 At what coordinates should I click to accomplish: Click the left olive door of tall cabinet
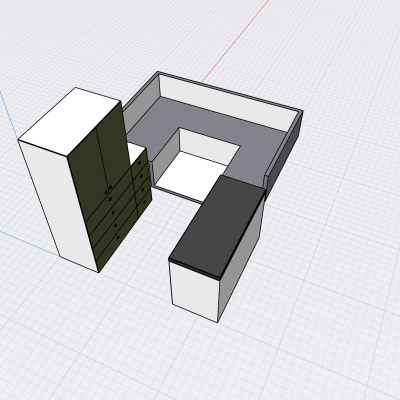pyautogui.click(x=87, y=167)
